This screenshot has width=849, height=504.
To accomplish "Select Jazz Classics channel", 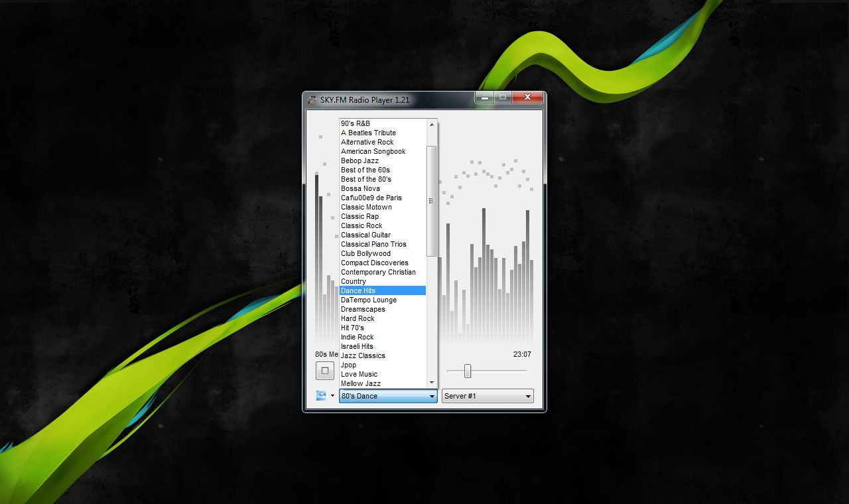I will pos(382,355).
